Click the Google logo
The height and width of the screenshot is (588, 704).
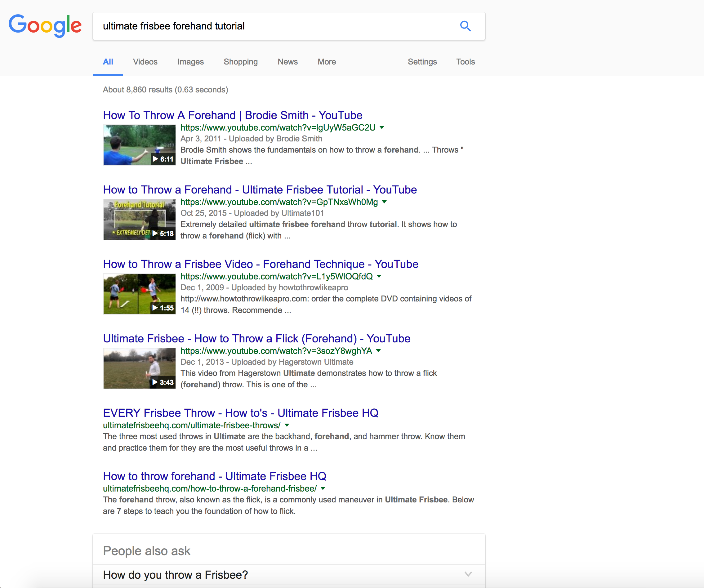click(x=45, y=25)
